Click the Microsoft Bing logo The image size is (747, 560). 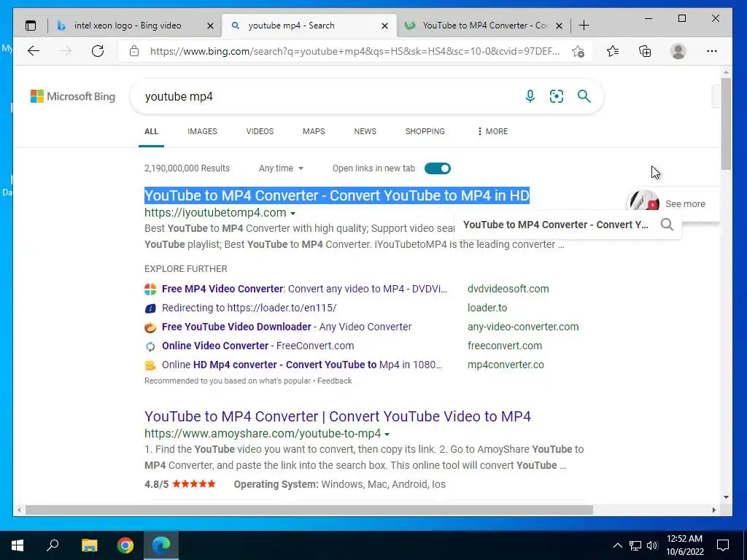tap(73, 96)
